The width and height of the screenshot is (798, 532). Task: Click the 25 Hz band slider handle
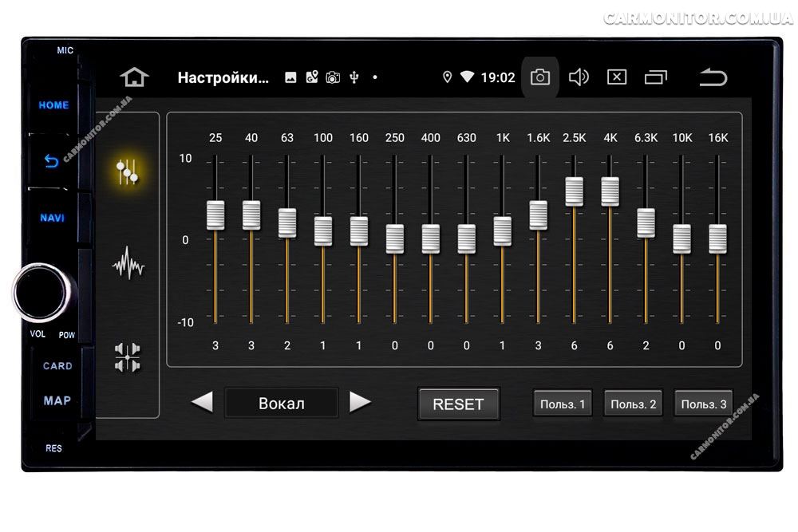[x=215, y=215]
